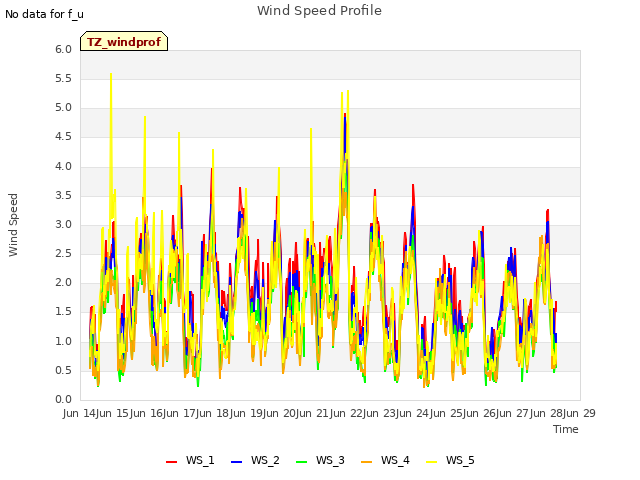Click the 6.0 y-axis tick label
This screenshot has width=640, height=480.
[63, 49]
